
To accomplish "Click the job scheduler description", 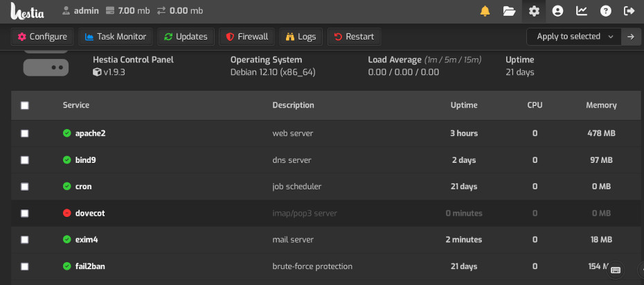I will 297,187.
